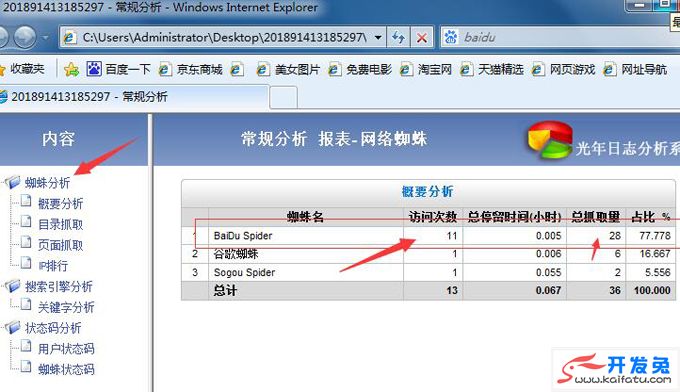680x392 pixels.
Task: Click the refresh button beside address bar
Action: pyautogui.click(x=398, y=38)
